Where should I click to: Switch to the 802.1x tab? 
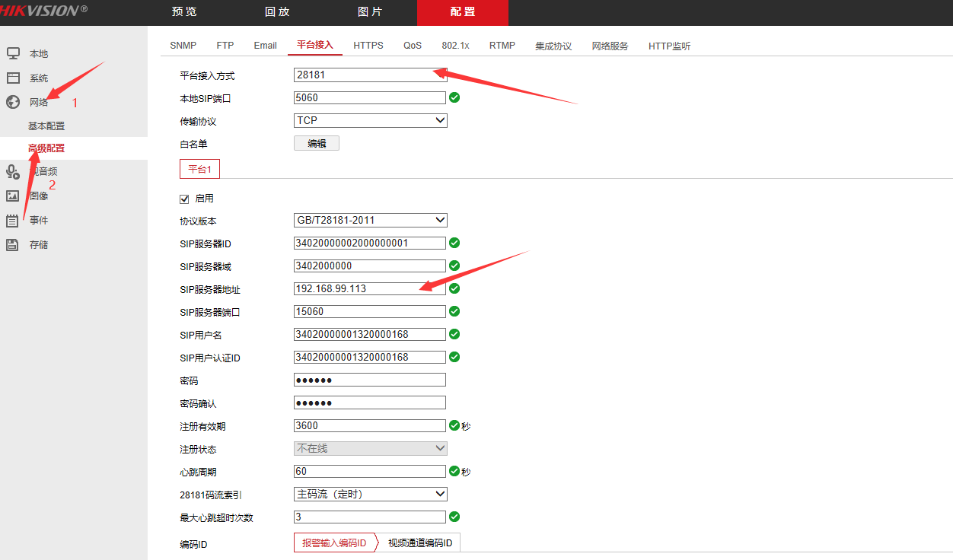click(455, 46)
